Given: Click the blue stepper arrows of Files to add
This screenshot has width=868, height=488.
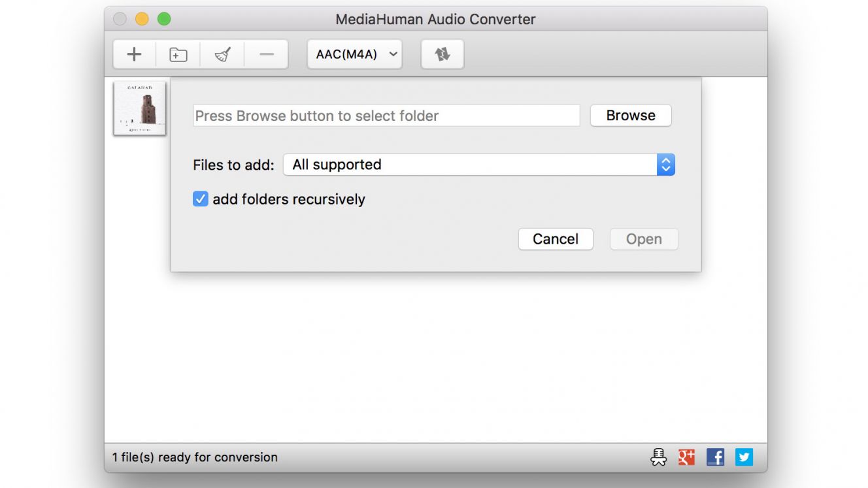Looking at the screenshot, I should (665, 165).
